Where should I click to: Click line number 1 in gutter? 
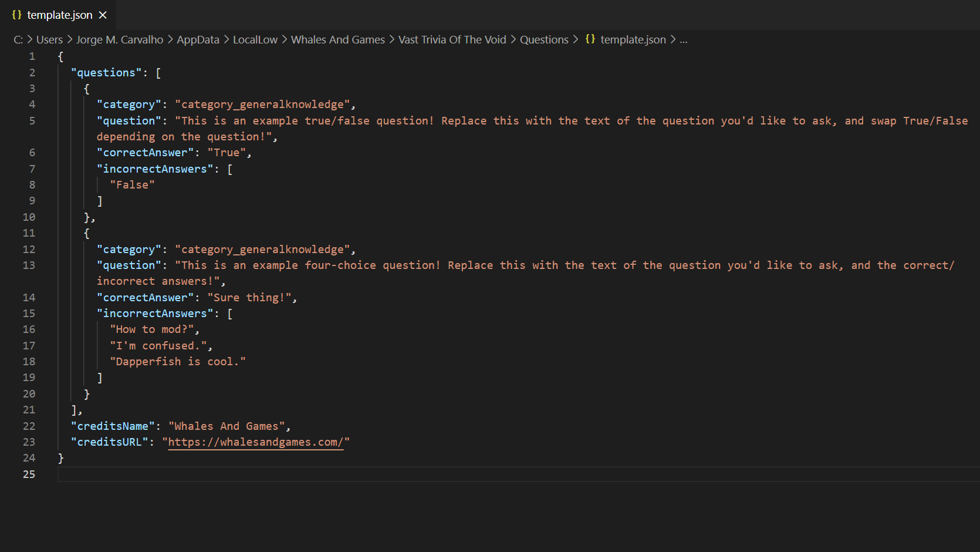(x=32, y=56)
